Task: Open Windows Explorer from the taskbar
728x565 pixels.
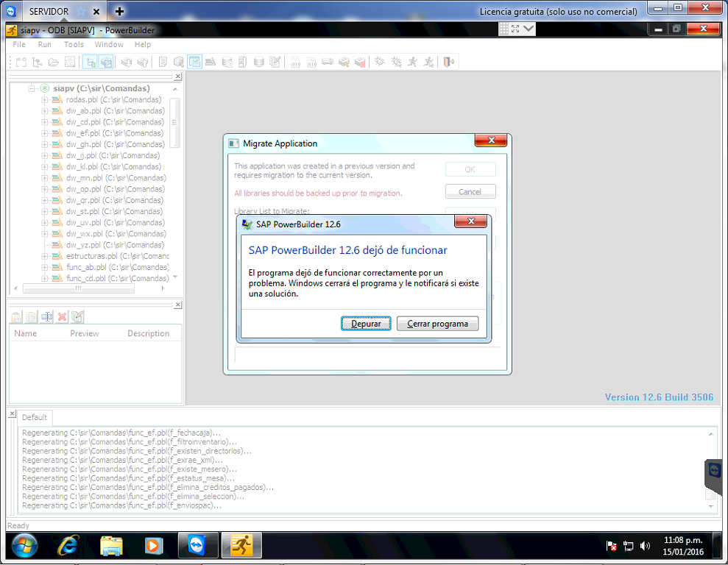Action: (x=111, y=546)
